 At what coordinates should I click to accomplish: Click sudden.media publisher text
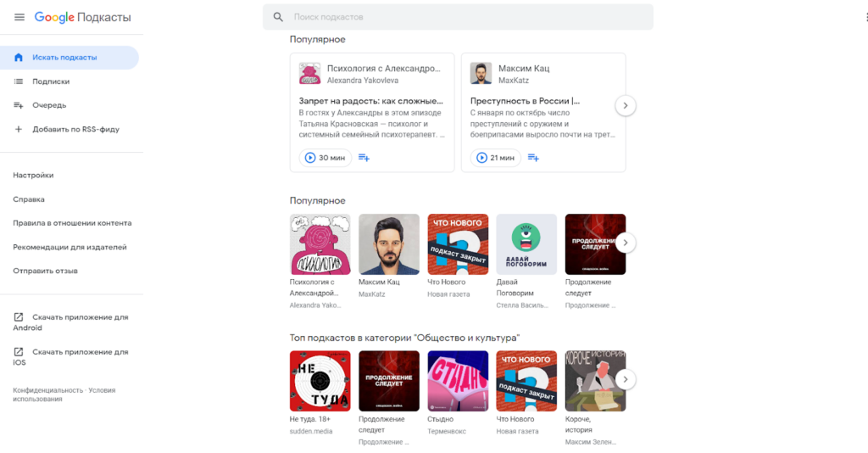point(311,432)
